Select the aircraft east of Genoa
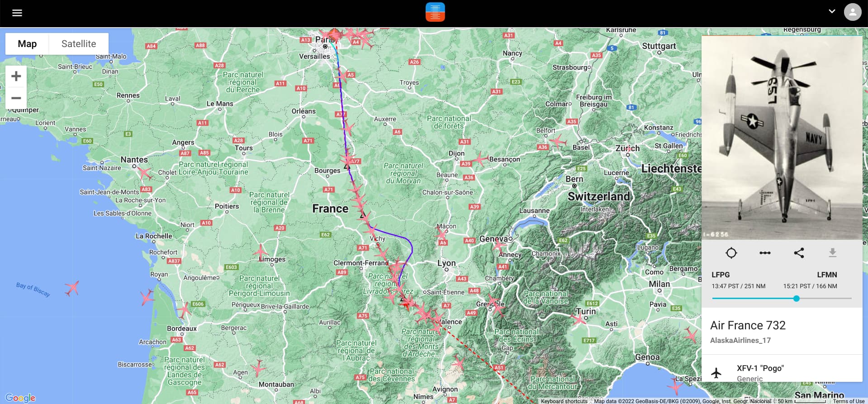Screen dimensions: 868x404 [691, 335]
